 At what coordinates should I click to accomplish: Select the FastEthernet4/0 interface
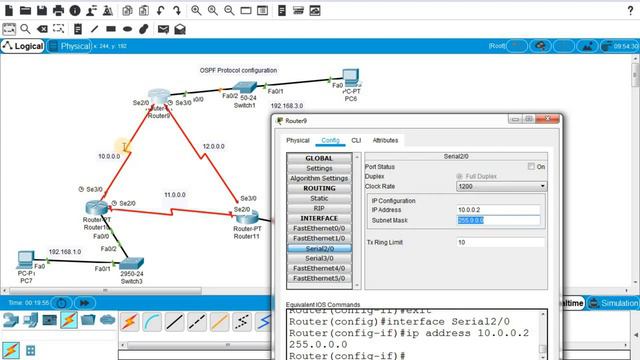(x=319, y=268)
